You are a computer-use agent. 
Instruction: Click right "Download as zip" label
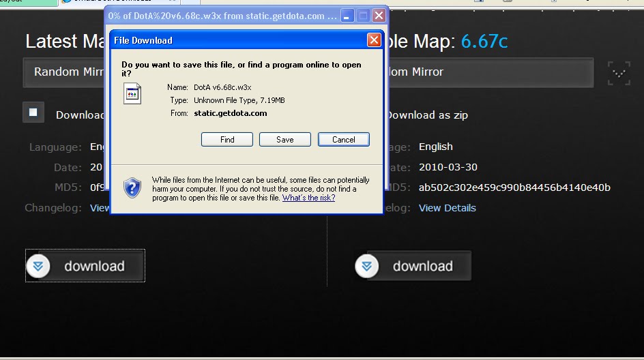pyautogui.click(x=427, y=115)
